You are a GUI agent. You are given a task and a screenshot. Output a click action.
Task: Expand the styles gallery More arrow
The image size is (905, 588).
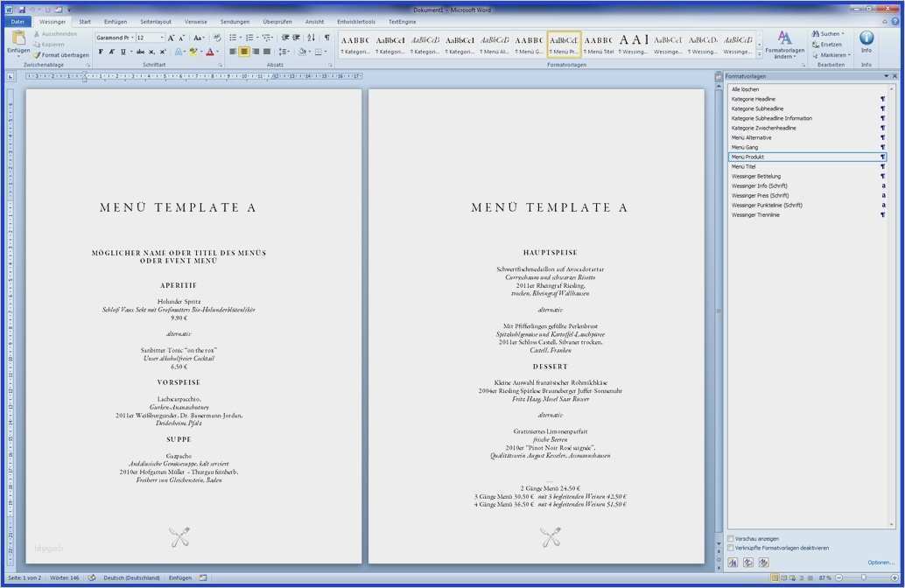coord(759,54)
